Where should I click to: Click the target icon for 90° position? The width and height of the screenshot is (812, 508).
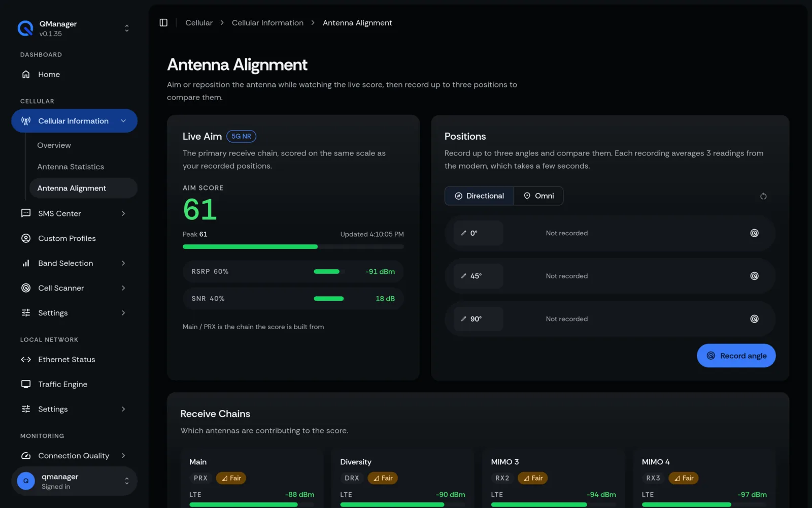point(755,319)
